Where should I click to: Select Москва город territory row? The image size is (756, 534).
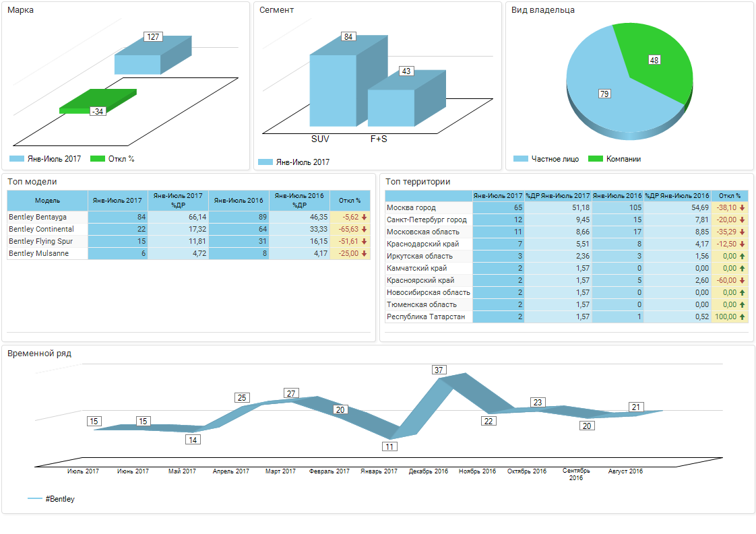coord(567,207)
